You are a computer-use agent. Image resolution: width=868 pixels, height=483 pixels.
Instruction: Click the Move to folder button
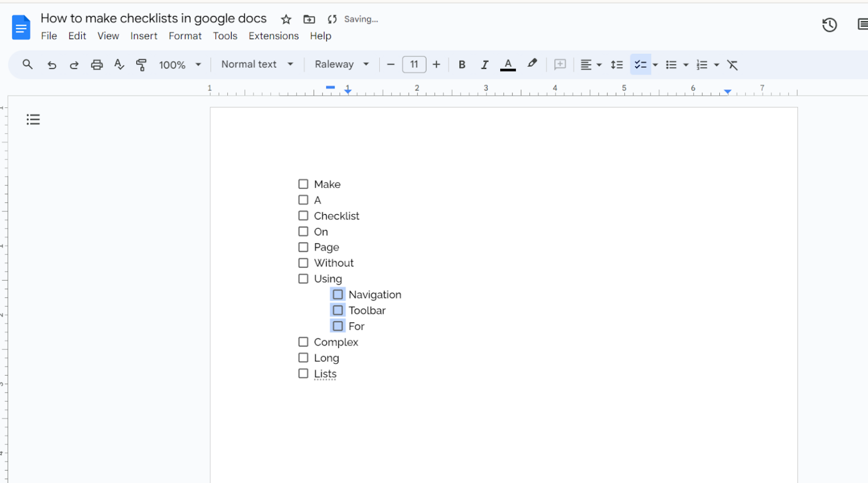[309, 19]
